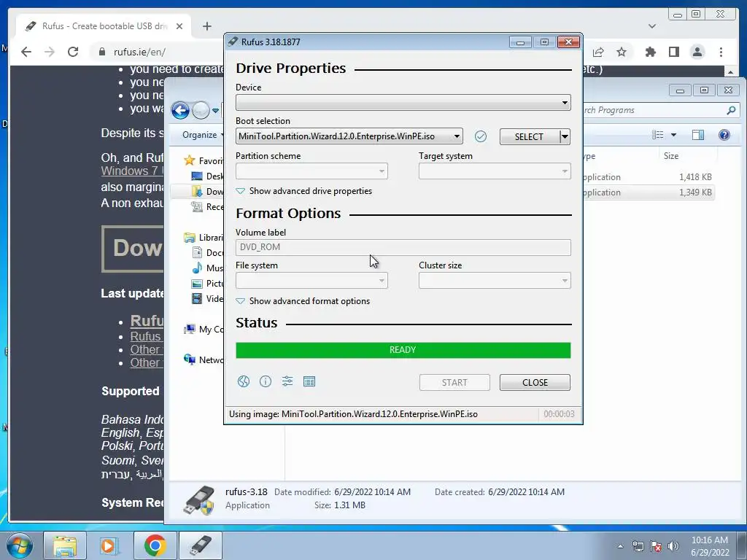The width and height of the screenshot is (747, 560).
Task: Open the Partition scheme dropdown
Action: click(x=311, y=171)
